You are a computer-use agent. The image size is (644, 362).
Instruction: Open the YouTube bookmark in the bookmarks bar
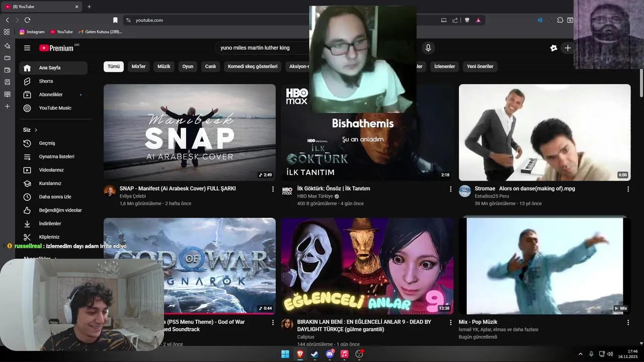tap(61, 32)
